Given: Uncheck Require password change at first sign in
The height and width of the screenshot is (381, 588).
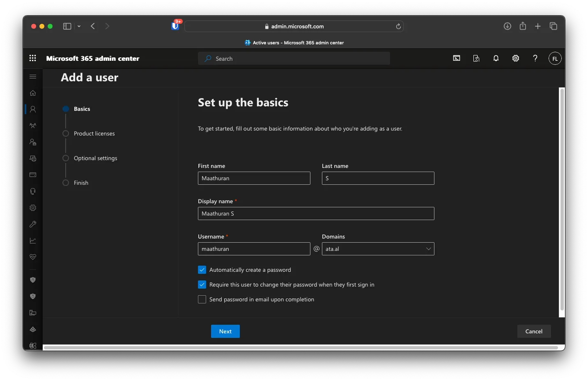Looking at the screenshot, I should pyautogui.click(x=202, y=285).
